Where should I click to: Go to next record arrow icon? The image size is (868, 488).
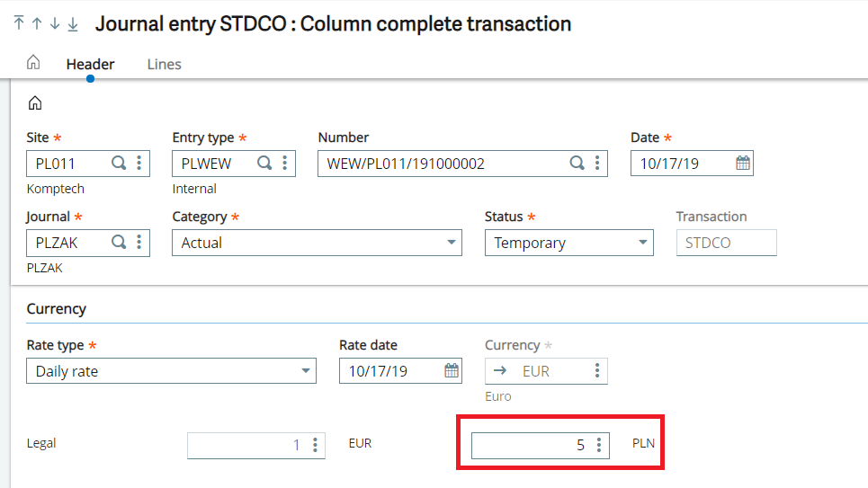[x=55, y=23]
